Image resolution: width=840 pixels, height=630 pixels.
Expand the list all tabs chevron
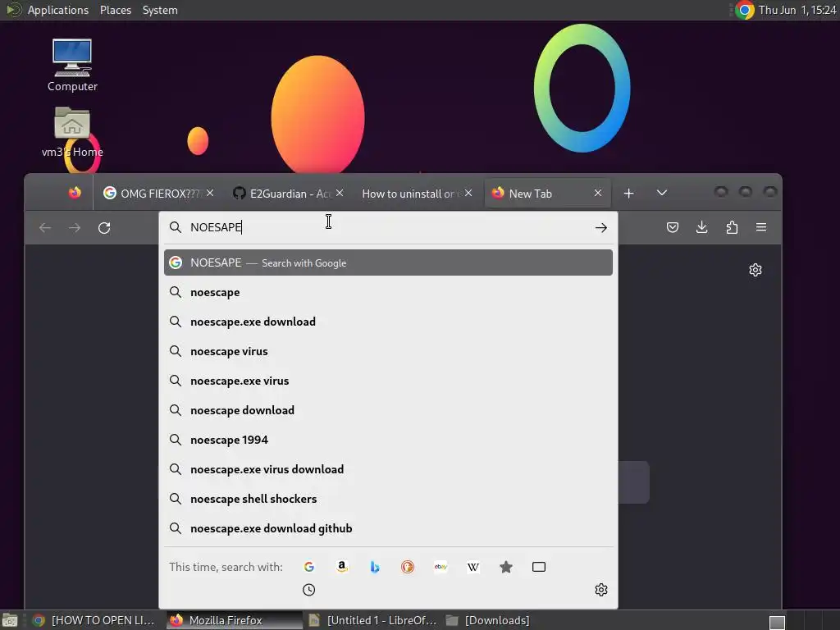(662, 193)
